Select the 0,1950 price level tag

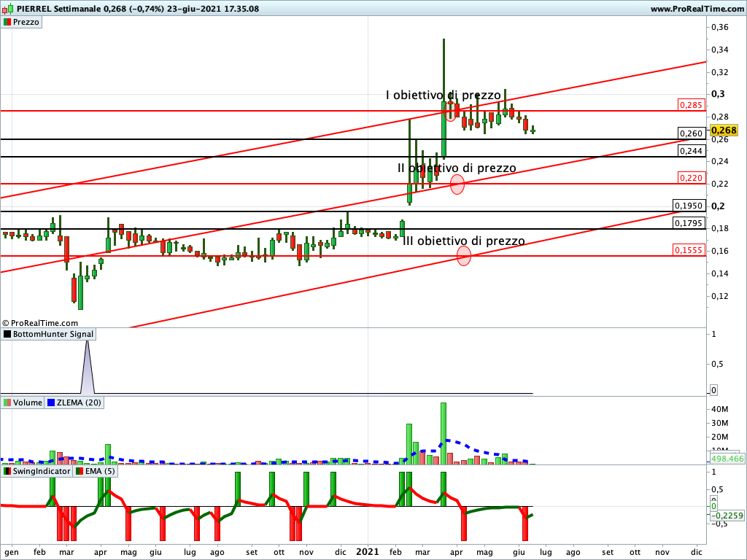tap(689, 205)
